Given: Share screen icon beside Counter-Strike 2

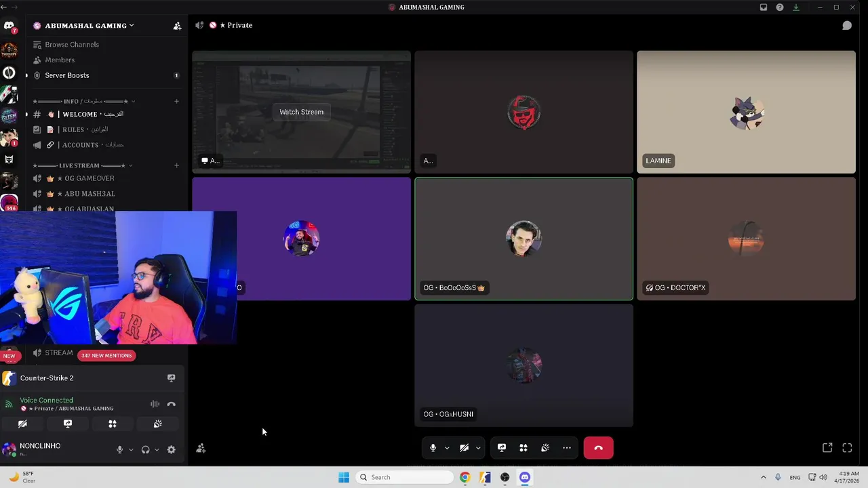Looking at the screenshot, I should point(171,378).
